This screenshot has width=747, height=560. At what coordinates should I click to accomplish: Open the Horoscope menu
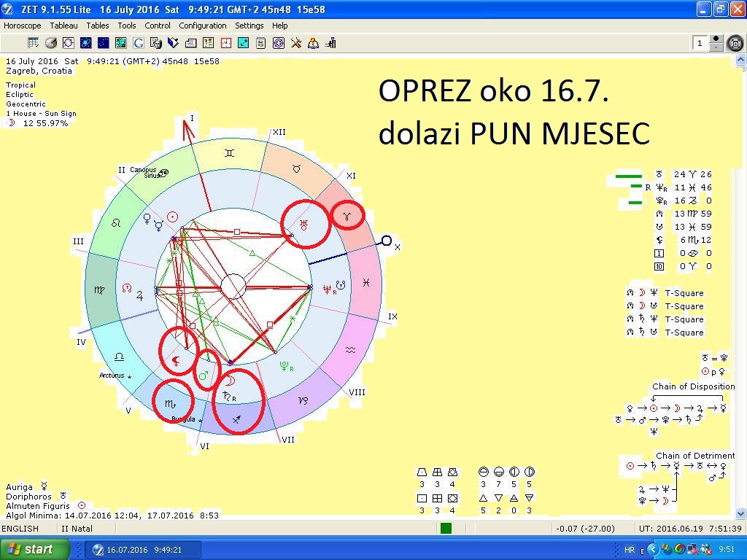click(23, 26)
